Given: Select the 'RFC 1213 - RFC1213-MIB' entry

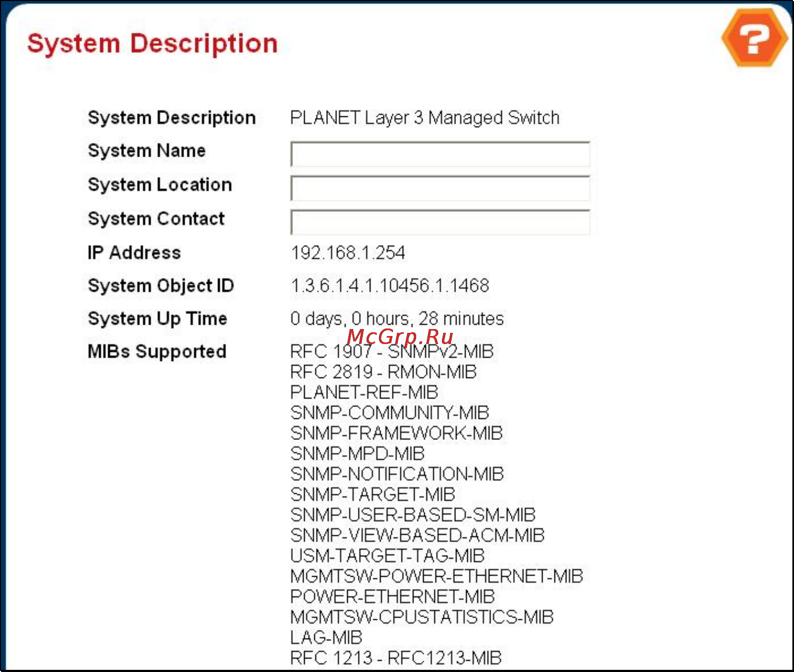Looking at the screenshot, I should [x=396, y=659].
